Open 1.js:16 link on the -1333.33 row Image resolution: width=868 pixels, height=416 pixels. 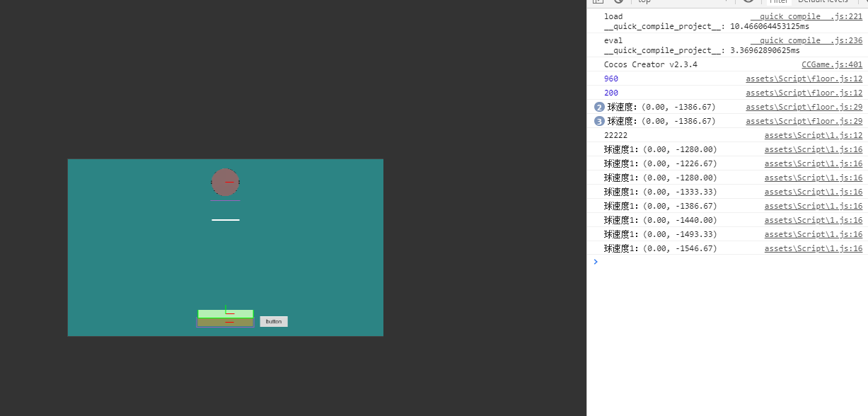(x=814, y=192)
